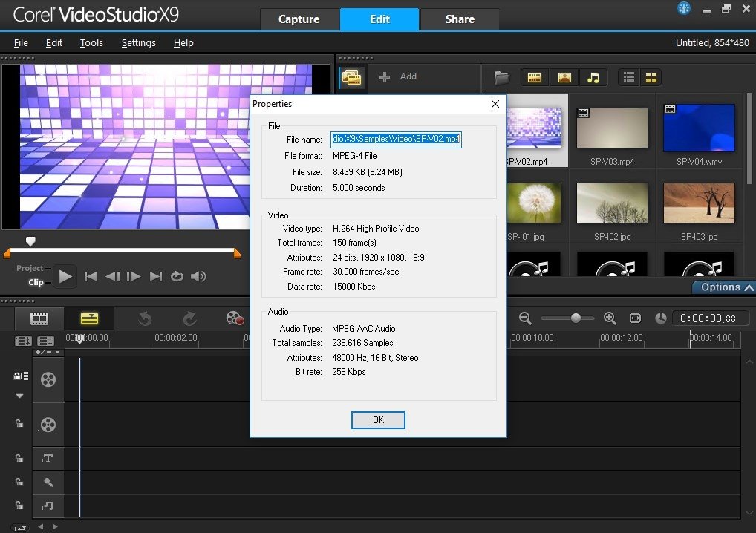Toggle repeat playback
The height and width of the screenshot is (533, 756).
coord(177,277)
